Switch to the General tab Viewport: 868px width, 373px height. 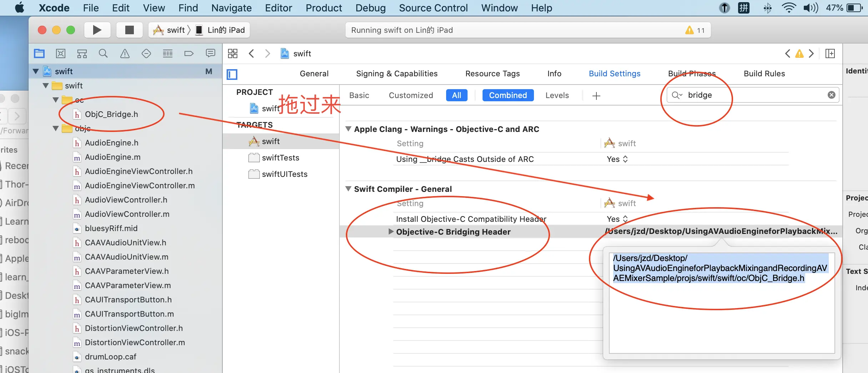click(314, 73)
